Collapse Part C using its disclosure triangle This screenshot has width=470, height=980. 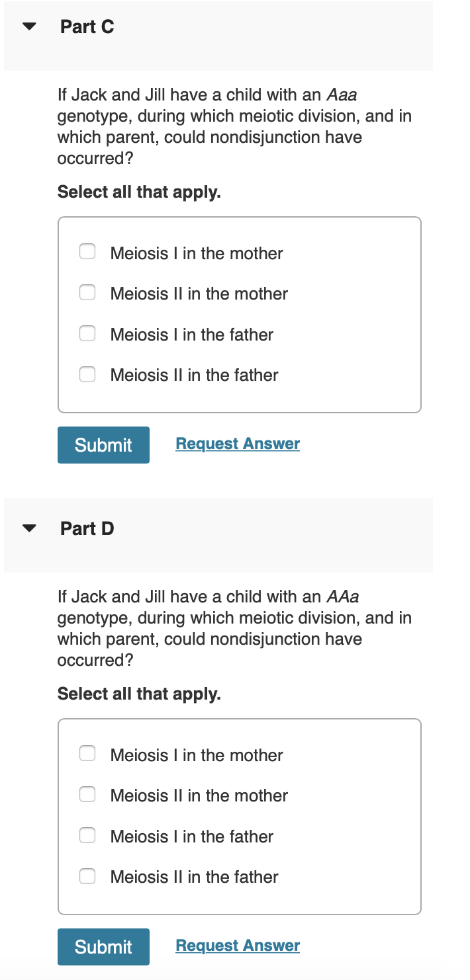[x=29, y=26]
